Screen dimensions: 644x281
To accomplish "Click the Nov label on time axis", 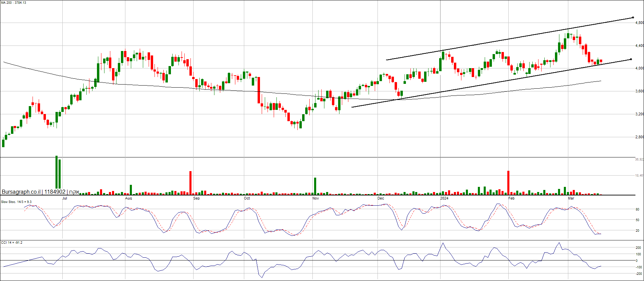I will (x=315, y=198).
